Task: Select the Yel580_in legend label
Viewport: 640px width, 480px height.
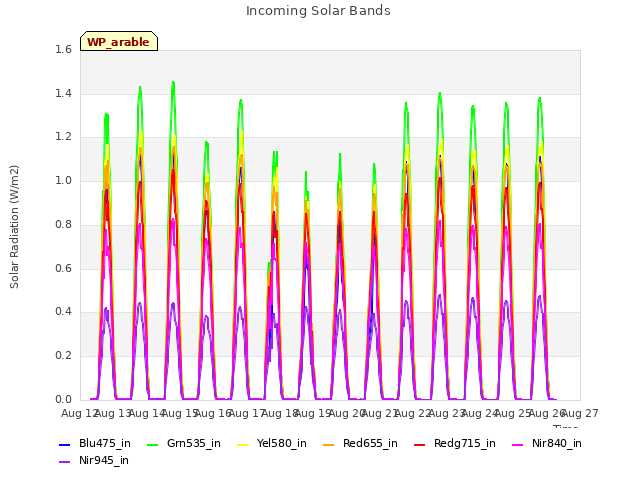Action: (282, 443)
